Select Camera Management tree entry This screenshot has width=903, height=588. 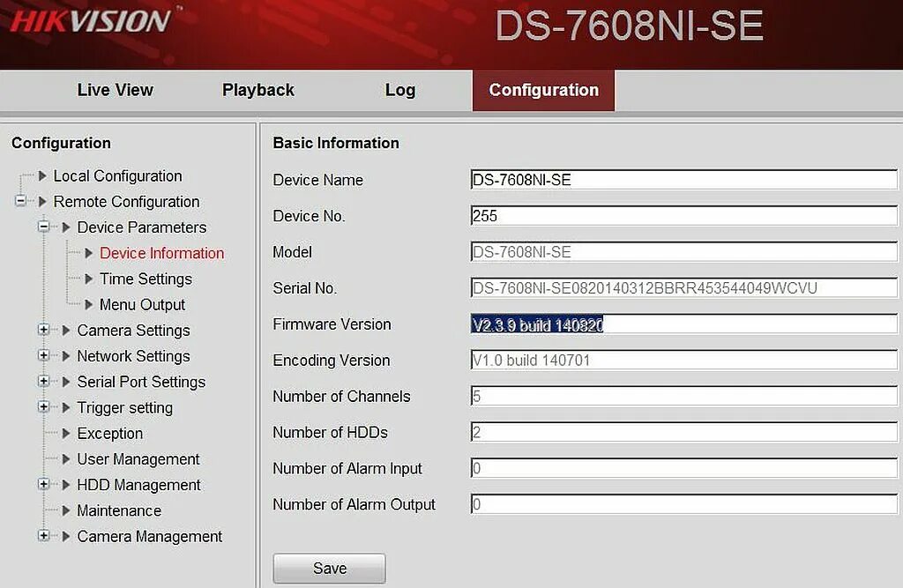coord(150,536)
